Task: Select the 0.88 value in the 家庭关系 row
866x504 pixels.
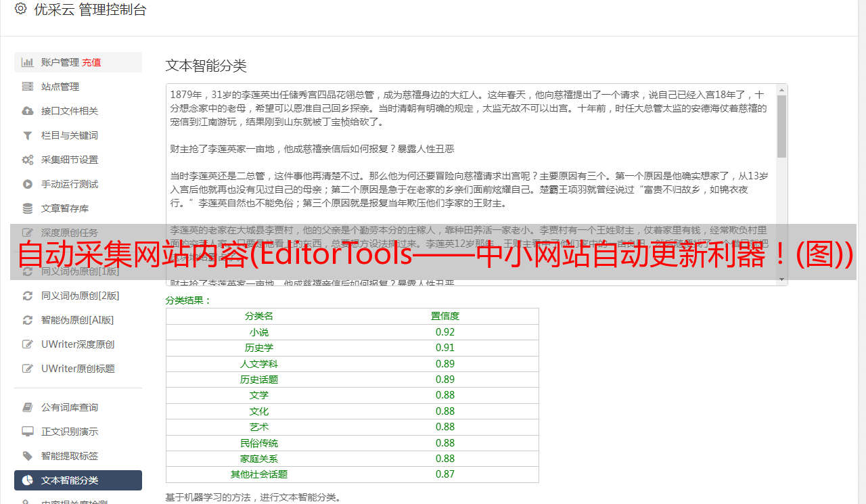Action: pos(445,459)
